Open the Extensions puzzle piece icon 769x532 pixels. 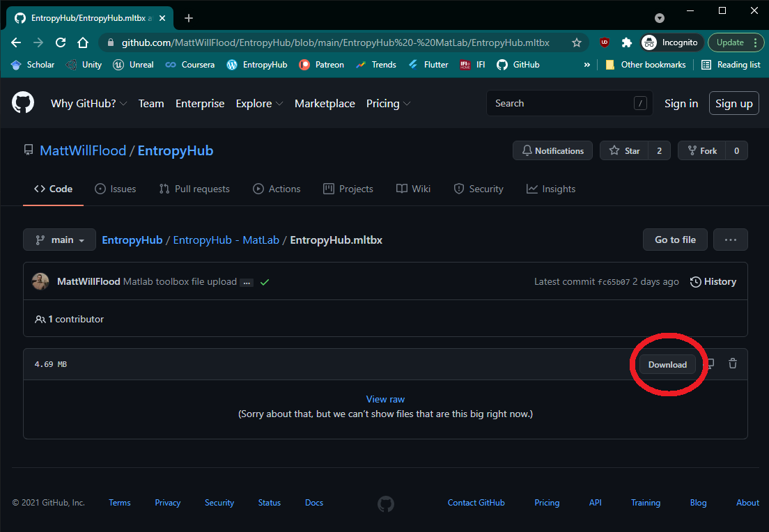click(x=626, y=42)
